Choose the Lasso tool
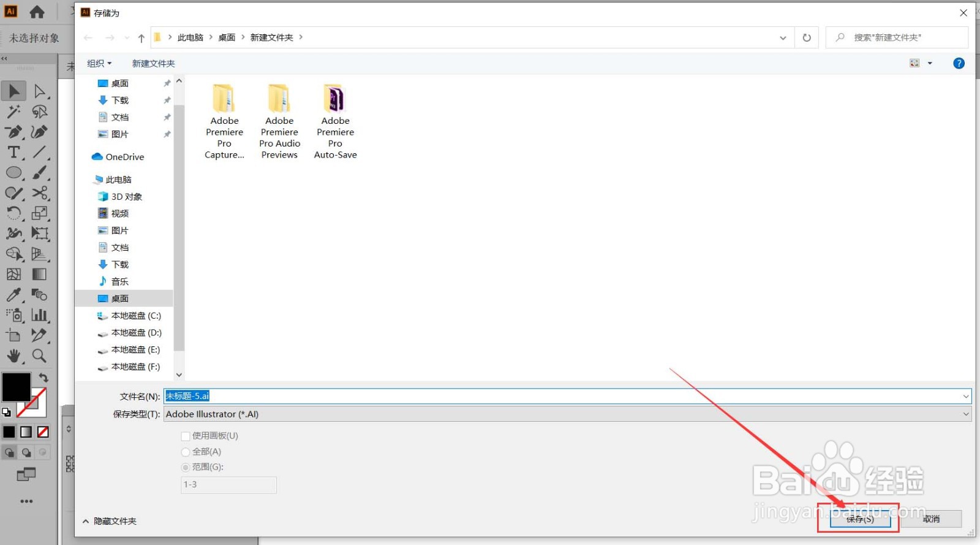The height and width of the screenshot is (545, 980). pos(40,112)
